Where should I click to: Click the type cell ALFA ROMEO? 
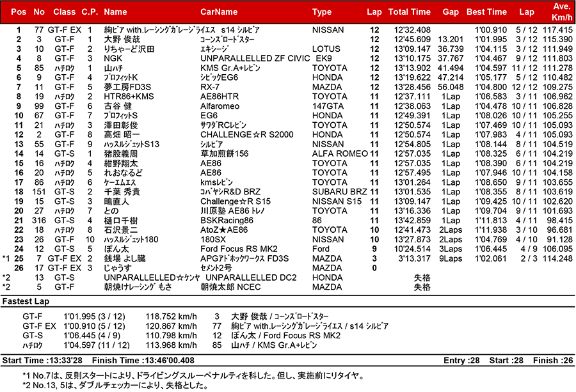click(x=340, y=153)
